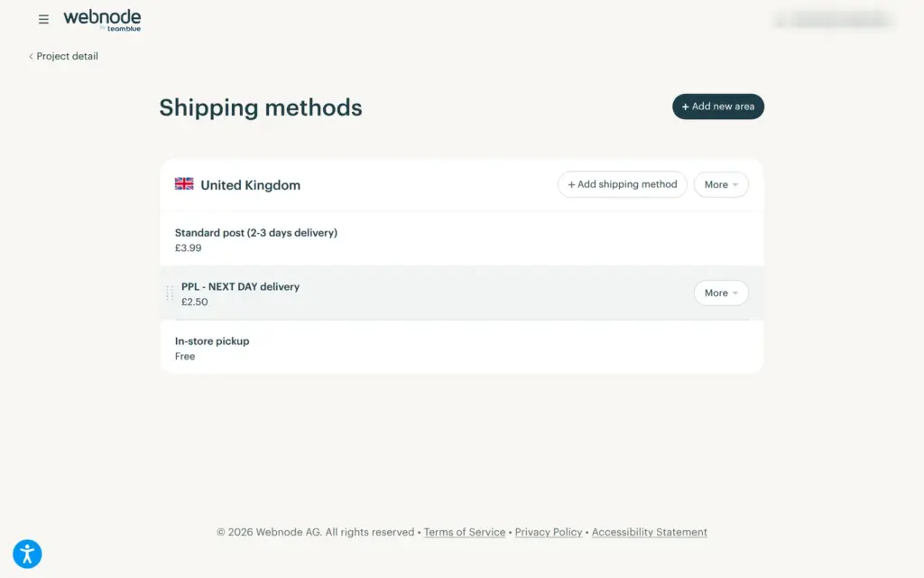The height and width of the screenshot is (578, 924).
Task: Open the accessibility widget icon
Action: click(27, 554)
